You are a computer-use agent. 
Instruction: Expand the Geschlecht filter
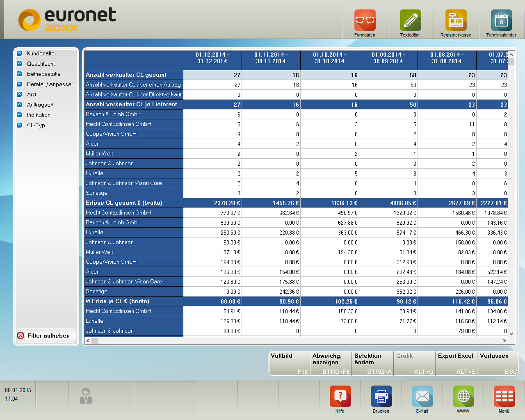19,64
